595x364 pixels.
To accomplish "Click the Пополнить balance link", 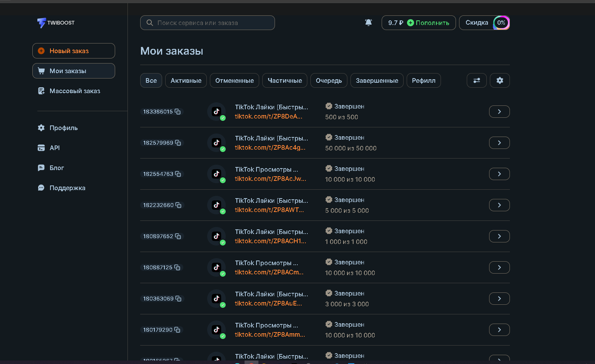I will click(x=432, y=23).
